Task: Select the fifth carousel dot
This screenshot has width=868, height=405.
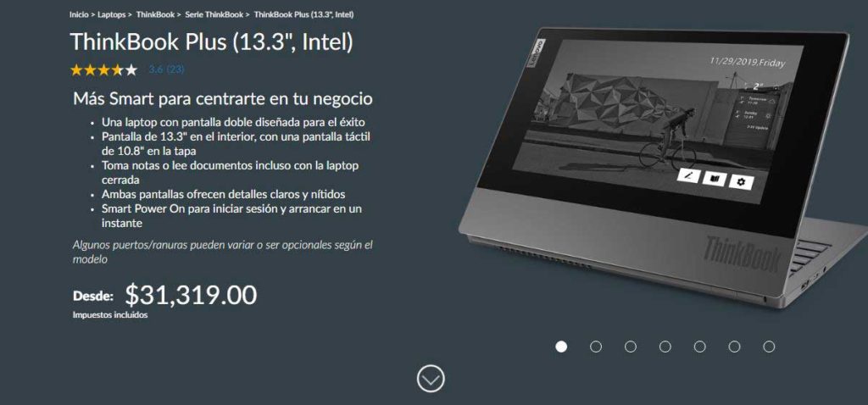Action: [x=699, y=347]
